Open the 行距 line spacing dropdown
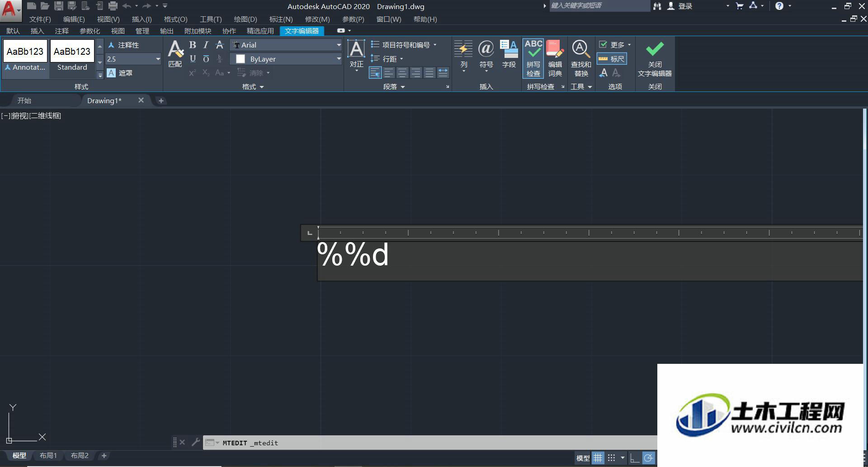868x467 pixels. click(x=387, y=59)
